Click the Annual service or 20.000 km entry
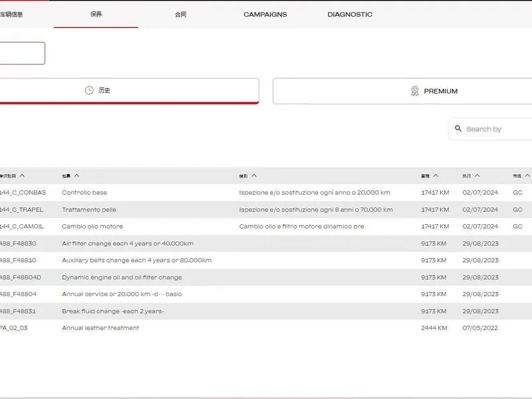 122,294
